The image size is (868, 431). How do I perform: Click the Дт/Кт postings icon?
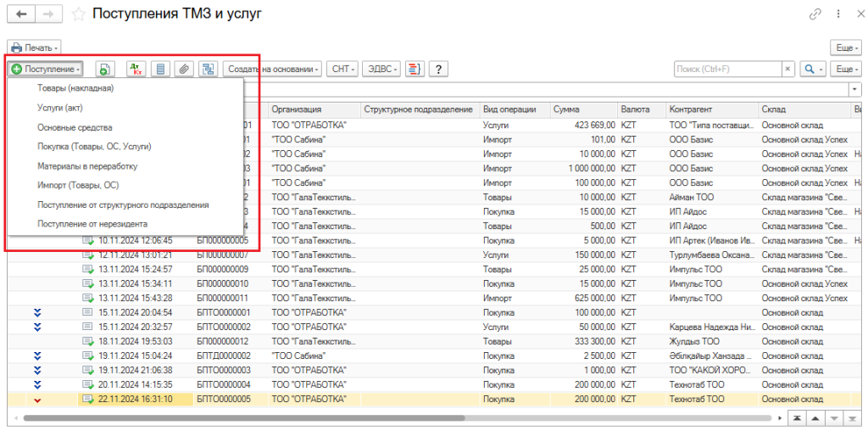pos(135,69)
